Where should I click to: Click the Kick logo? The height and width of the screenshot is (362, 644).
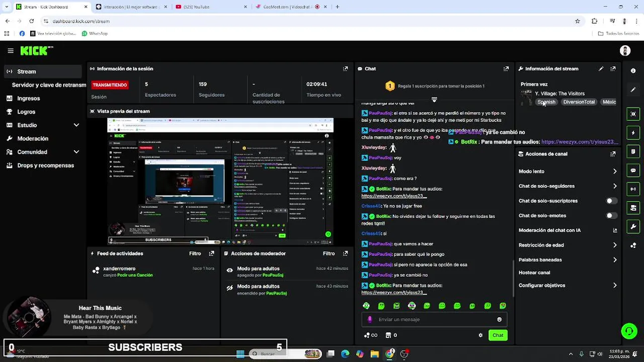pyautogui.click(x=36, y=51)
